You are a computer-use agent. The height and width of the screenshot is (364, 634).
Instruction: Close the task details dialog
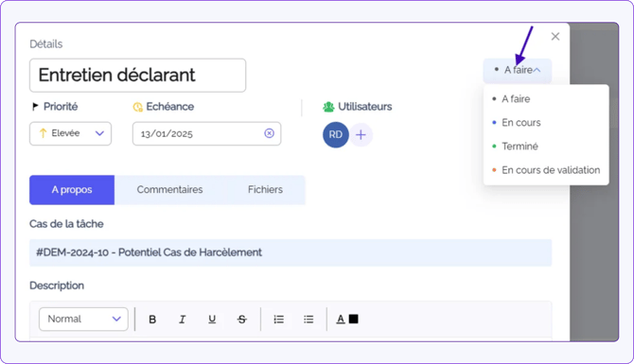[555, 36]
